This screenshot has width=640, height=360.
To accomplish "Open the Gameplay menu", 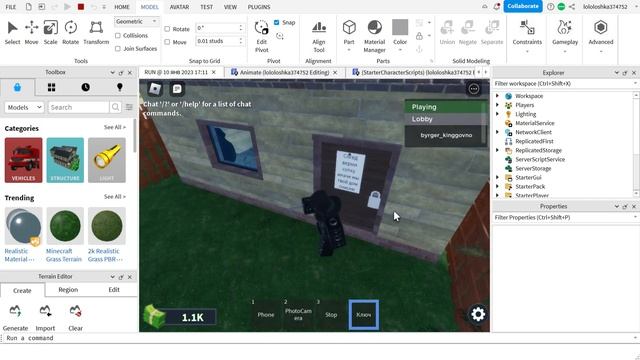I will coord(565,36).
